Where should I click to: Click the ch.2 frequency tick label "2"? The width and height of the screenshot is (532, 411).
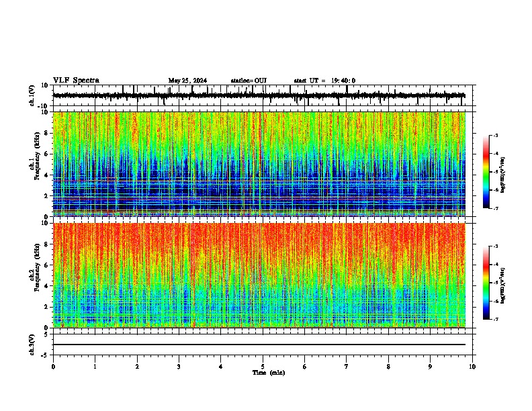[46, 307]
